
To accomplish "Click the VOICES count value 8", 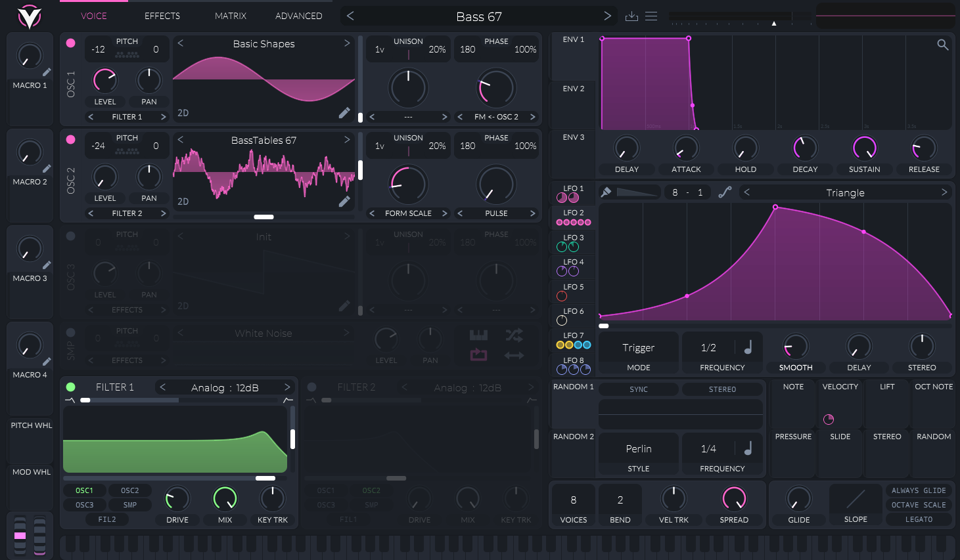I will [x=574, y=500].
